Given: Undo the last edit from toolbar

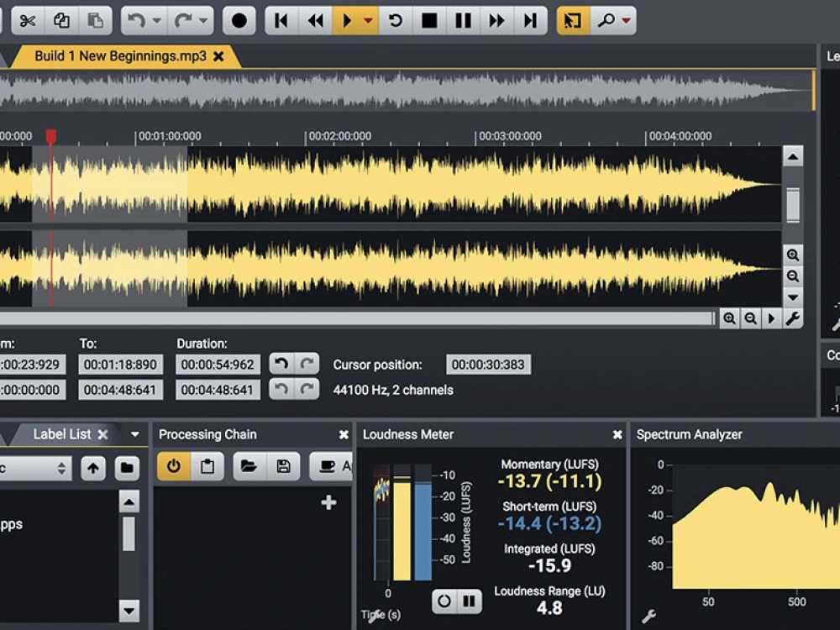Looking at the screenshot, I should 136,21.
